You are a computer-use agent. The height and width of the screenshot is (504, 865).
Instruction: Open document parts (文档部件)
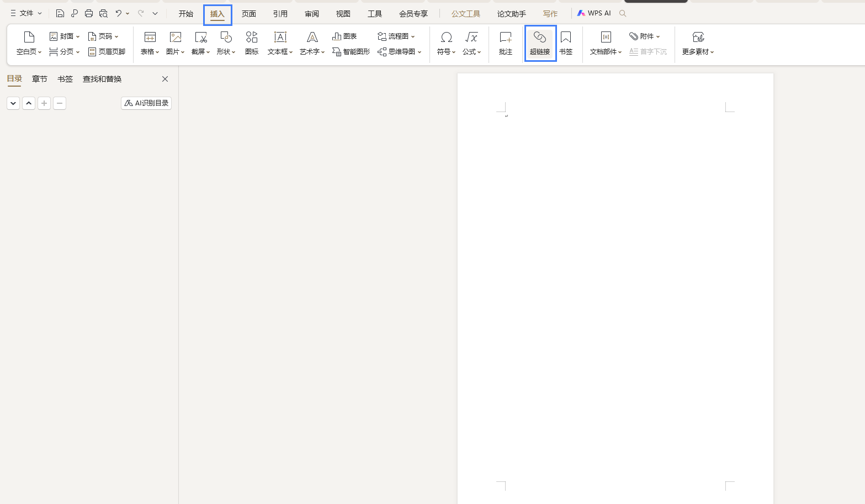pyautogui.click(x=606, y=44)
